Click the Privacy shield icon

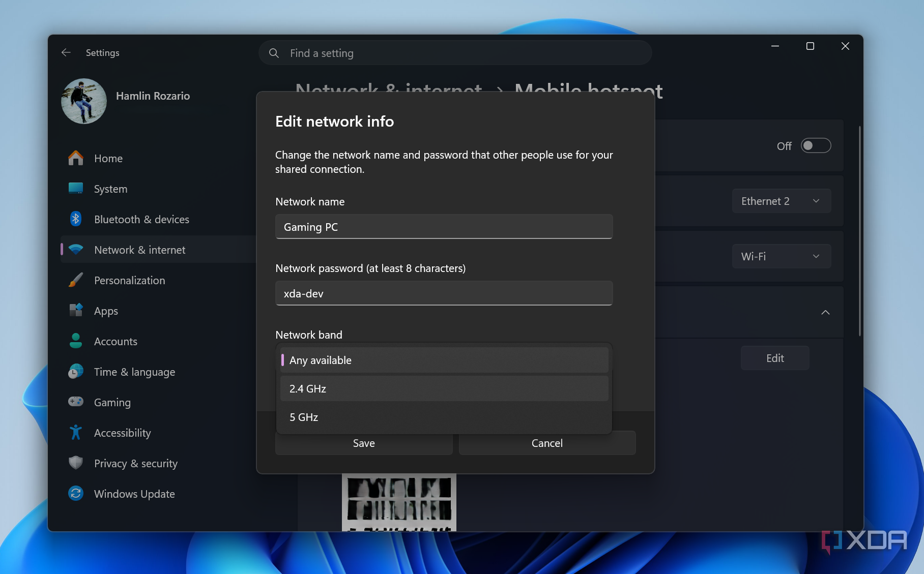(76, 463)
